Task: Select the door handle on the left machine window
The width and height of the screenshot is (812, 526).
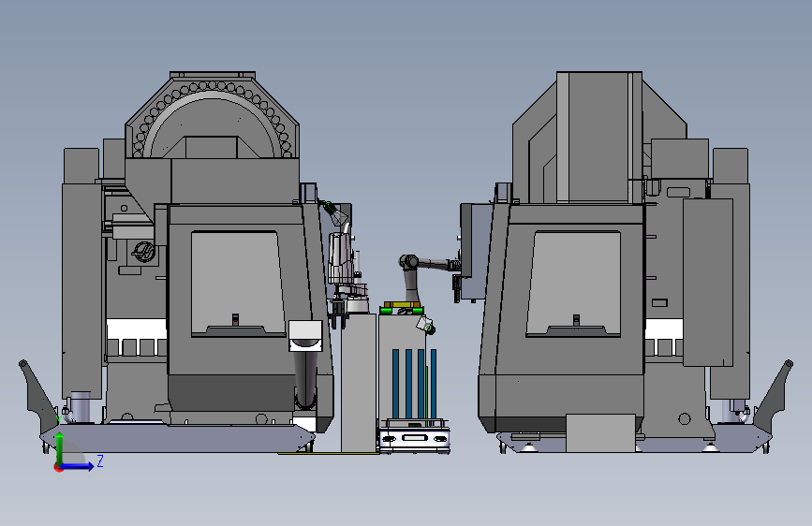Action: (236, 319)
